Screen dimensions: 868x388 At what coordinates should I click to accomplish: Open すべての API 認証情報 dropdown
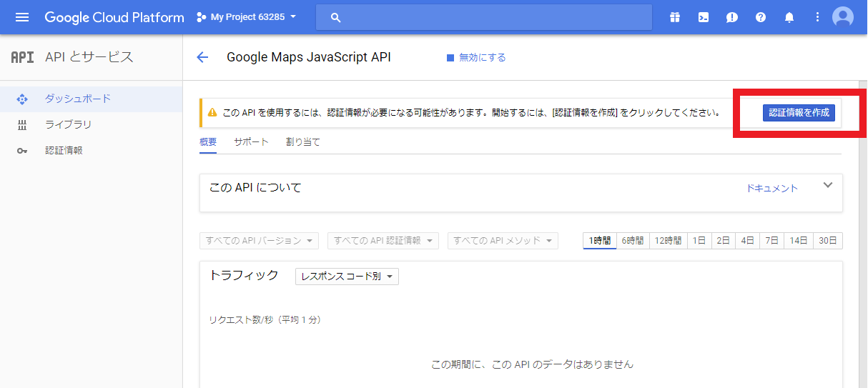tap(383, 241)
